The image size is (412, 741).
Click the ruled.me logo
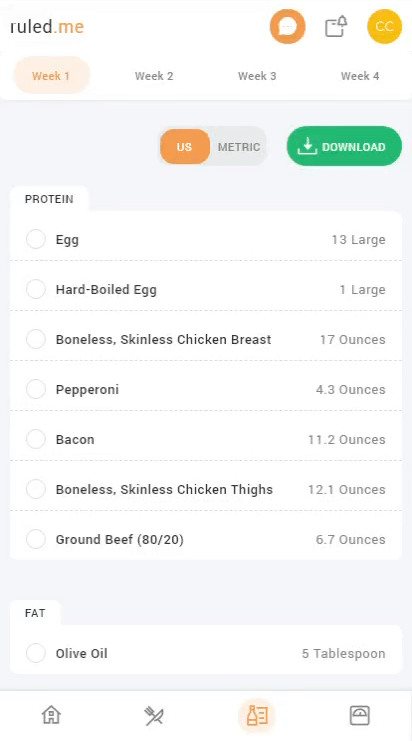tap(47, 27)
